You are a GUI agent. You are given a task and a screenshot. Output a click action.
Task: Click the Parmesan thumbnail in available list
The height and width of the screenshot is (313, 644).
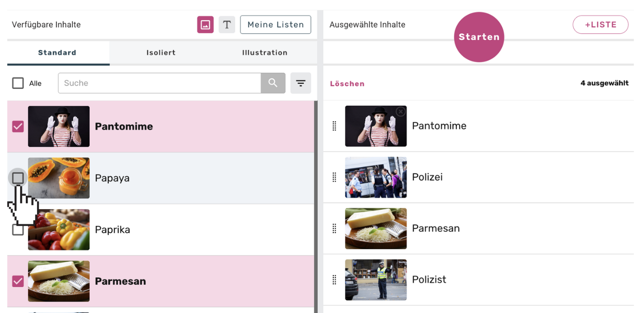(x=59, y=281)
